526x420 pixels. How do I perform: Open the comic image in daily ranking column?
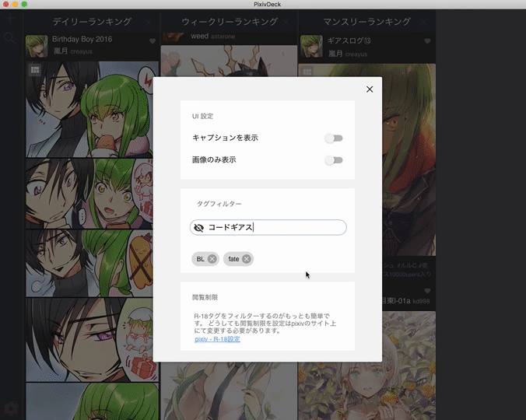point(93,240)
